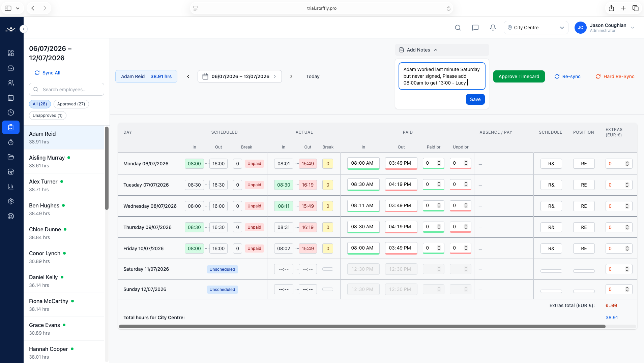
Task: Adjust Saturday extras EUR stepper
Action: coord(627,269)
